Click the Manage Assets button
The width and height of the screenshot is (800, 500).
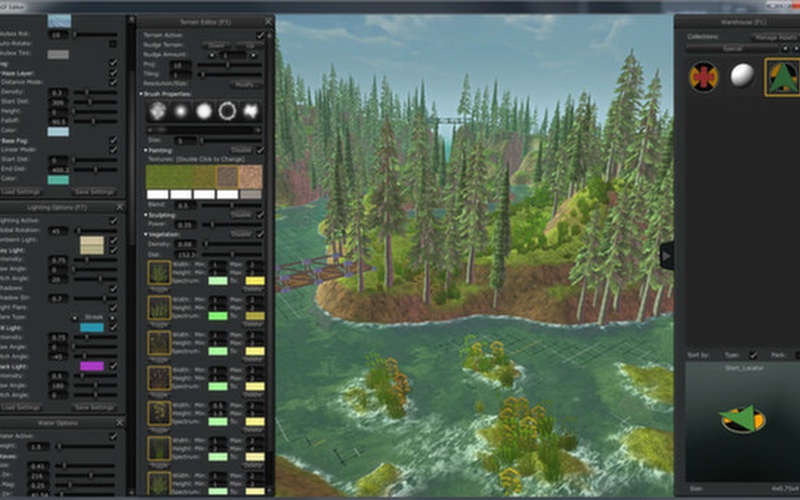pos(773,36)
